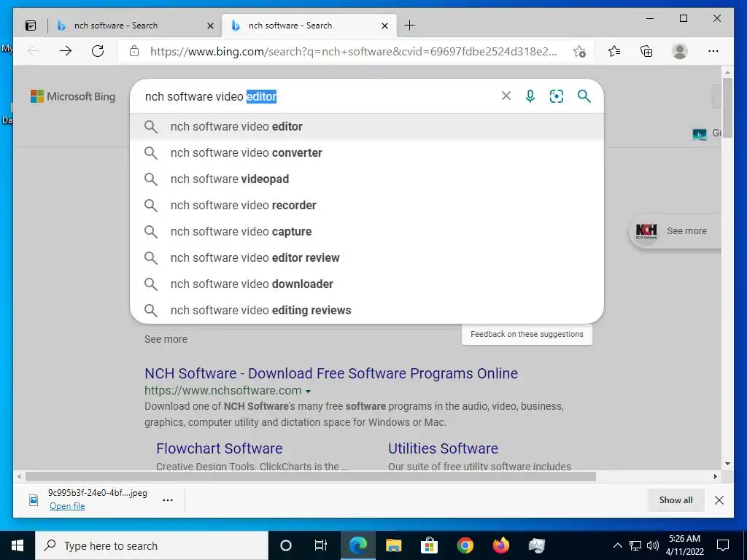The height and width of the screenshot is (560, 747).
Task: Open the Windows Start menu
Action: point(18,545)
